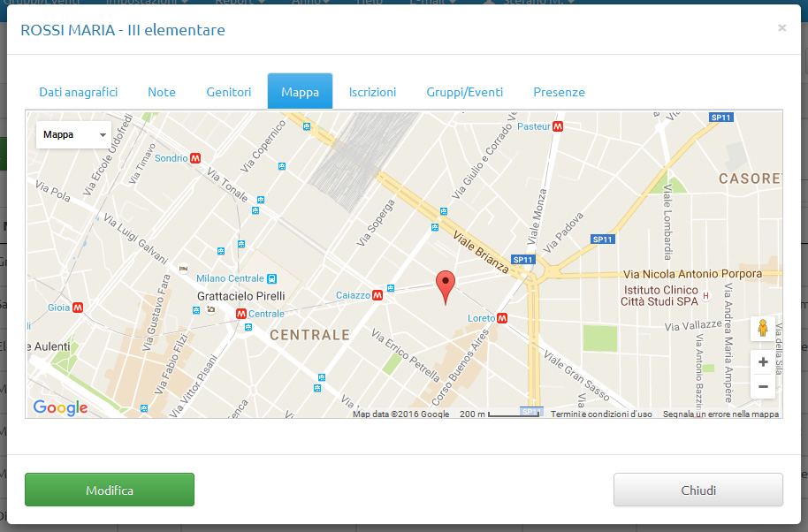The image size is (808, 532).
Task: Click the Gioia station label
Action: (58, 308)
